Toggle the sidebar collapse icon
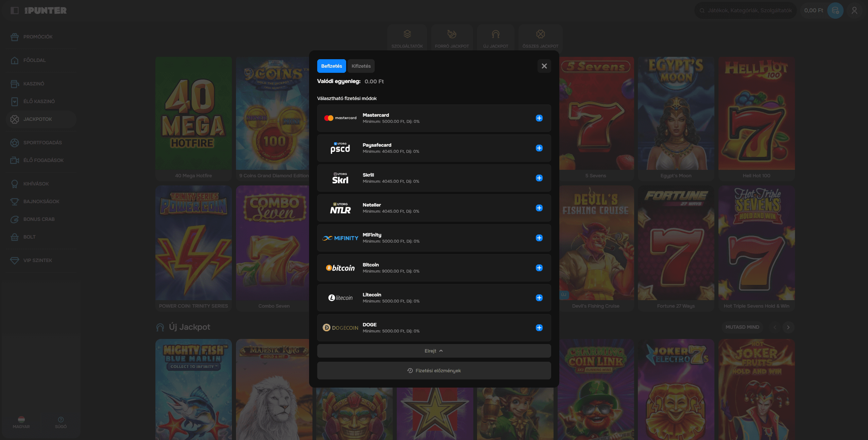This screenshot has height=440, width=868. click(x=14, y=11)
